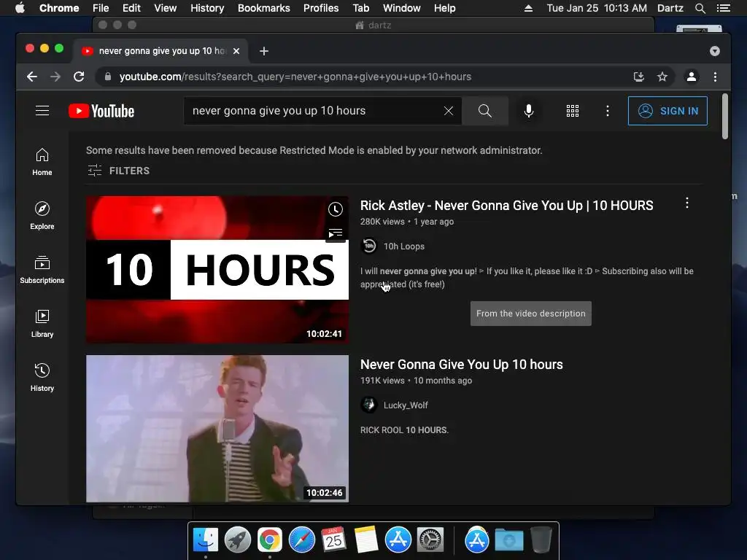Open YouTube settings three-dot menu

point(608,111)
